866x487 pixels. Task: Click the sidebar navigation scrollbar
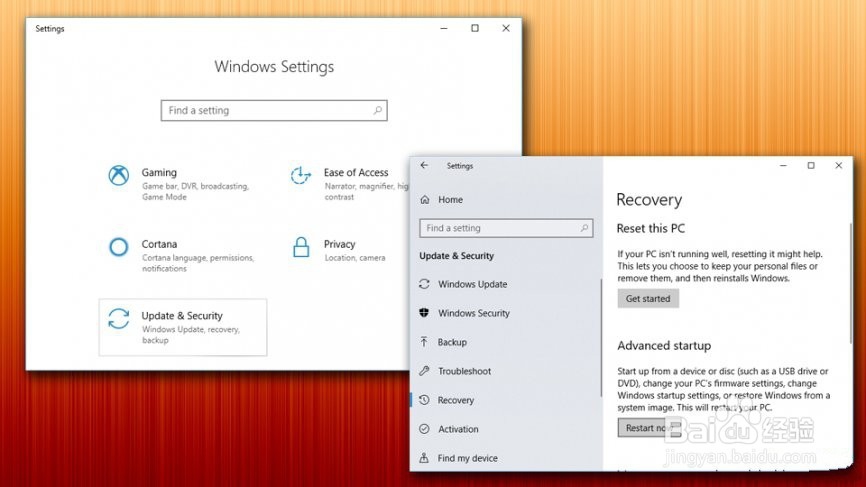point(601,338)
